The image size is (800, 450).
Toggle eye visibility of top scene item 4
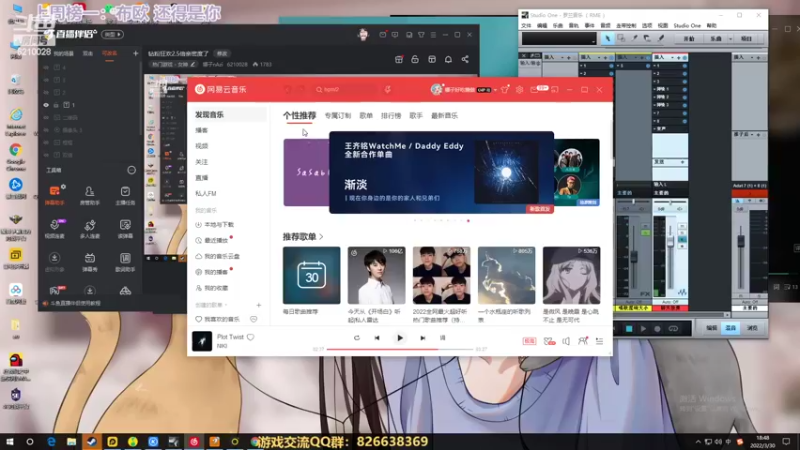coord(46,67)
